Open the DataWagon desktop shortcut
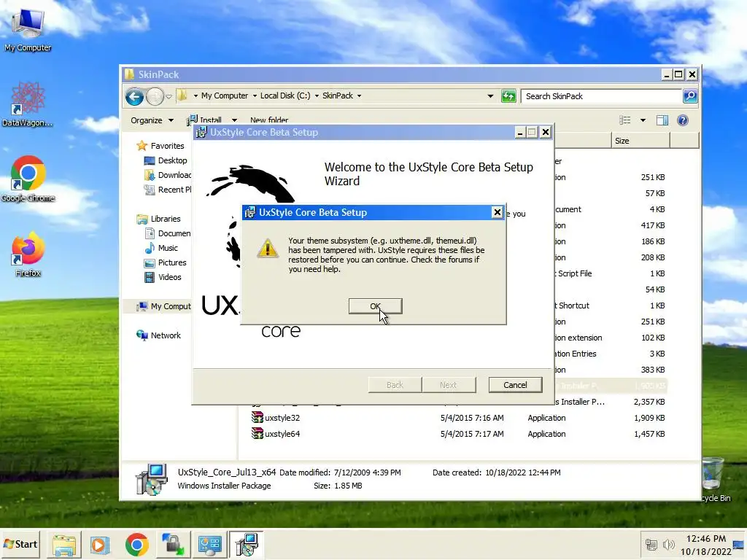The width and height of the screenshot is (747, 560). click(28, 104)
